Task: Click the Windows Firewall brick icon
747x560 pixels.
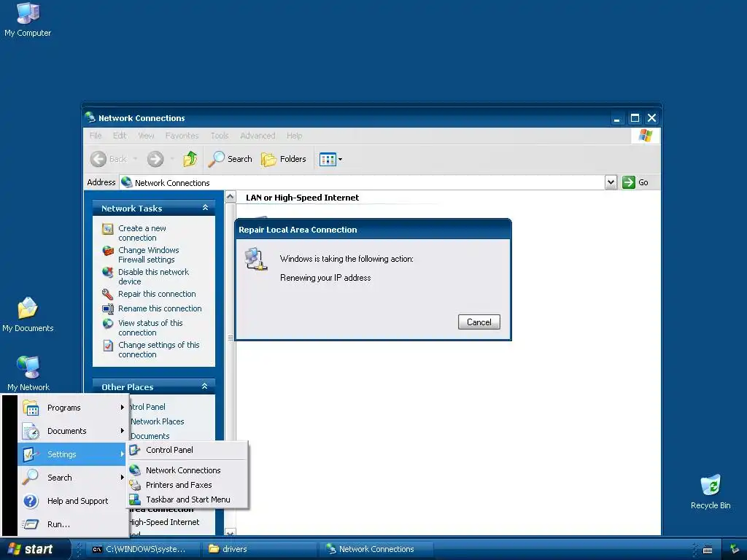Action: click(108, 251)
